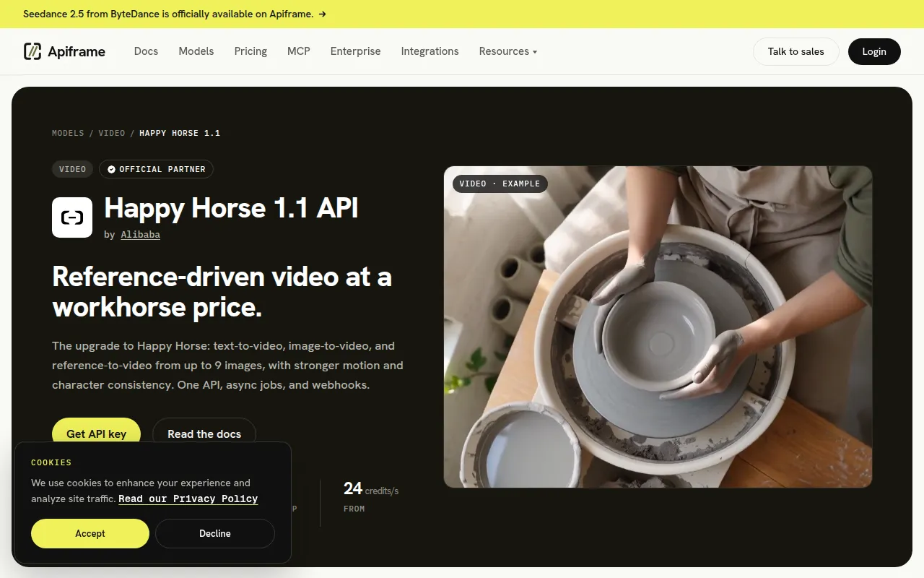Screen dimensions: 924x578
Task: Click the COOKIES heading text
Action: [x=51, y=462]
